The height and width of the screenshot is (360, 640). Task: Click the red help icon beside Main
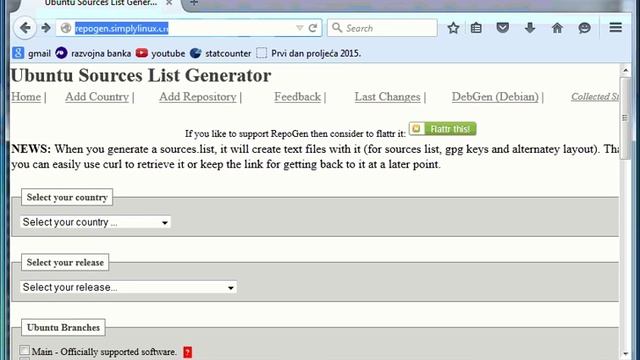[x=187, y=352]
